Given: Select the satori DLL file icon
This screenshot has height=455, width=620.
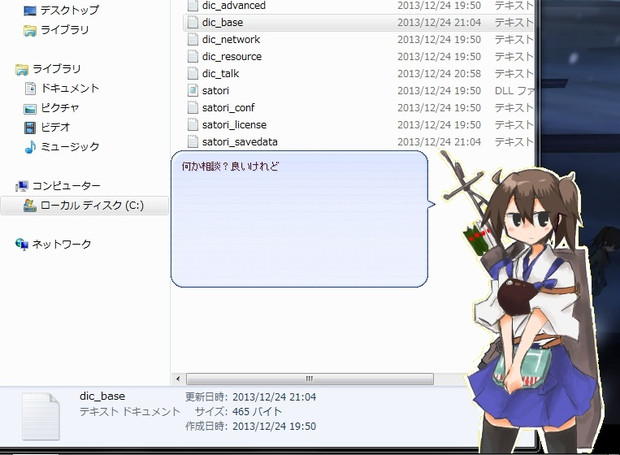Looking at the screenshot, I should 193,91.
